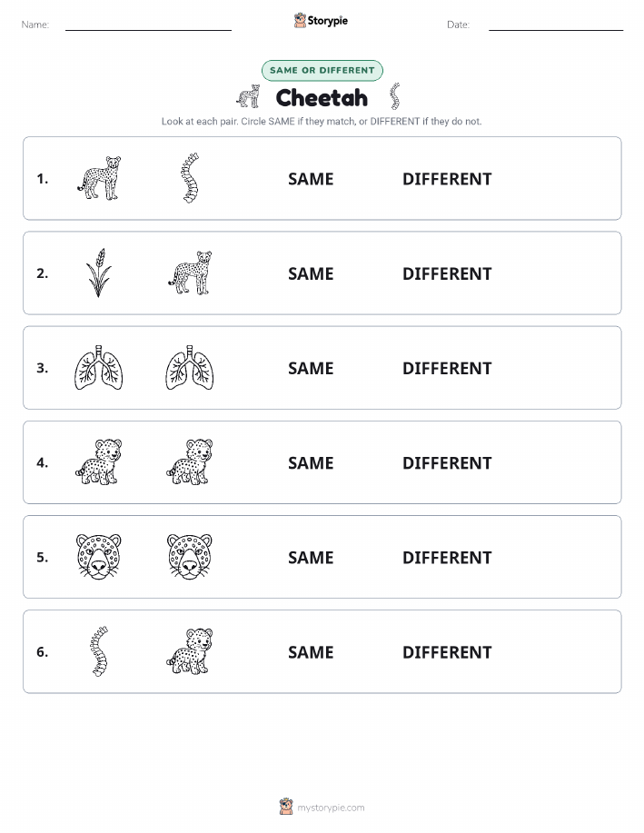The image size is (644, 833).
Task: Choose SAME for row 4
Action: (x=311, y=462)
